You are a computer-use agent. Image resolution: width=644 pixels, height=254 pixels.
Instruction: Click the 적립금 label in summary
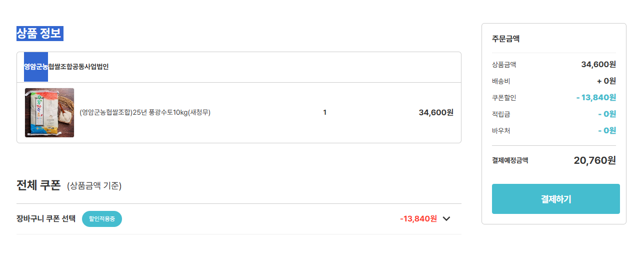pos(501,114)
